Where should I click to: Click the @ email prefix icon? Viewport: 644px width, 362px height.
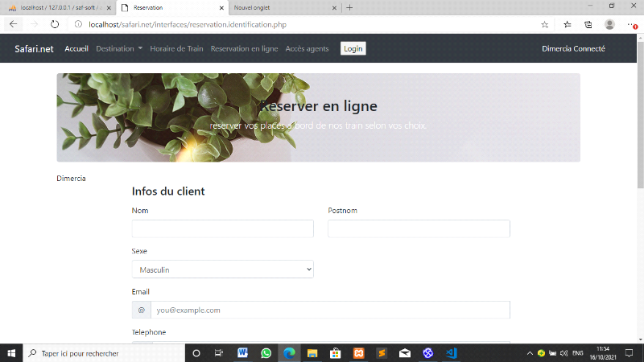coord(142,310)
